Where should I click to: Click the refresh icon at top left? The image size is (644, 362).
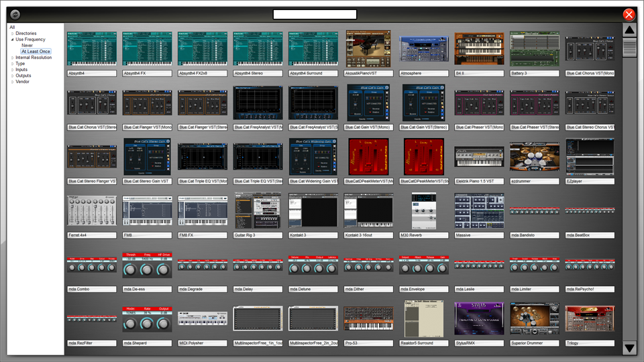15,14
